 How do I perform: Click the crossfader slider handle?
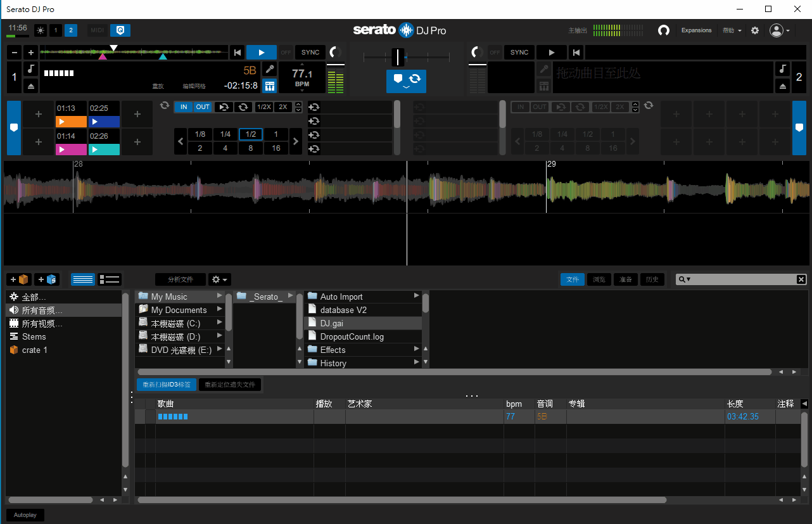[x=397, y=57]
